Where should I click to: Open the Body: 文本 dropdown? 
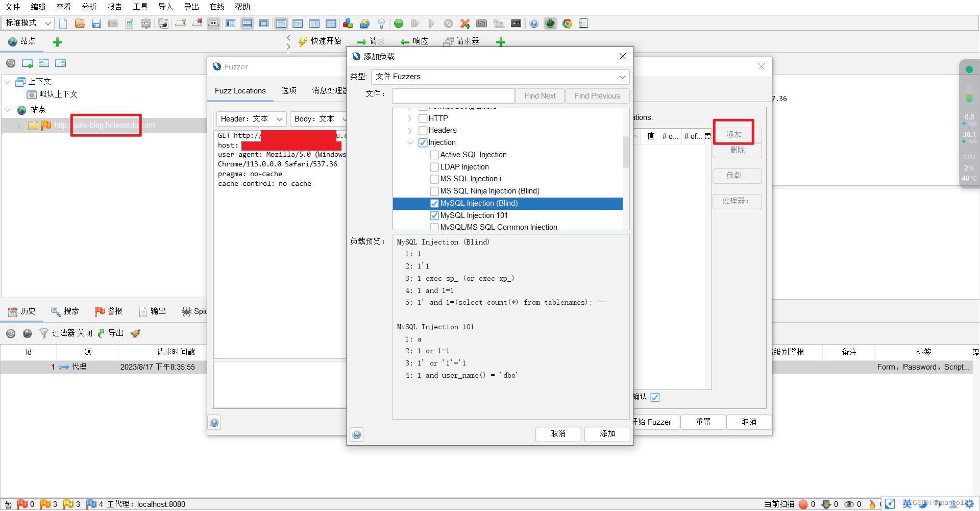[318, 119]
